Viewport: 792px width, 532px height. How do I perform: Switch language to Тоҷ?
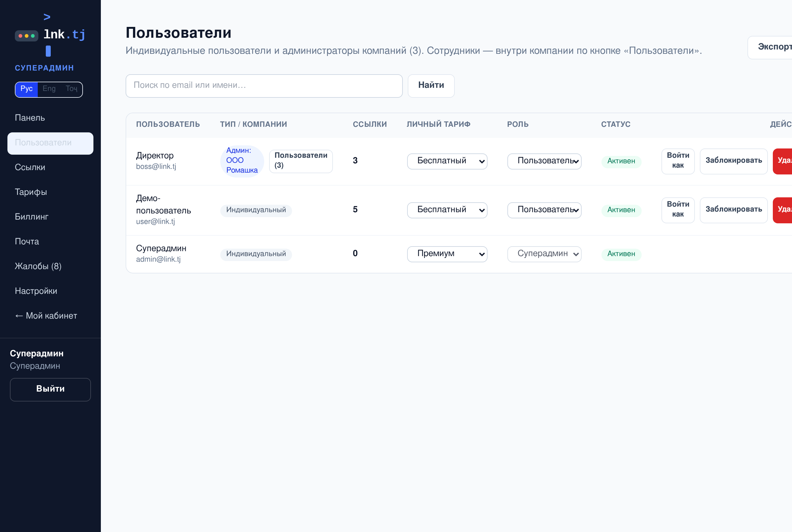[71, 89]
